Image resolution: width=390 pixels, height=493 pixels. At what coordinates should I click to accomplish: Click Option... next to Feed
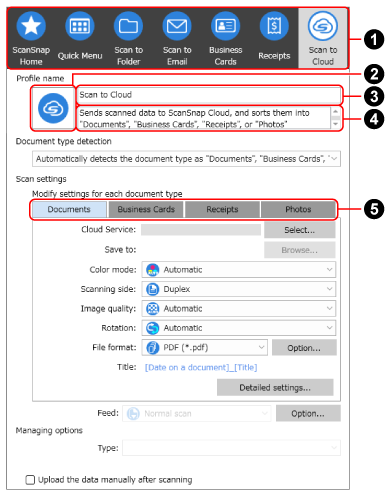pos(308,414)
